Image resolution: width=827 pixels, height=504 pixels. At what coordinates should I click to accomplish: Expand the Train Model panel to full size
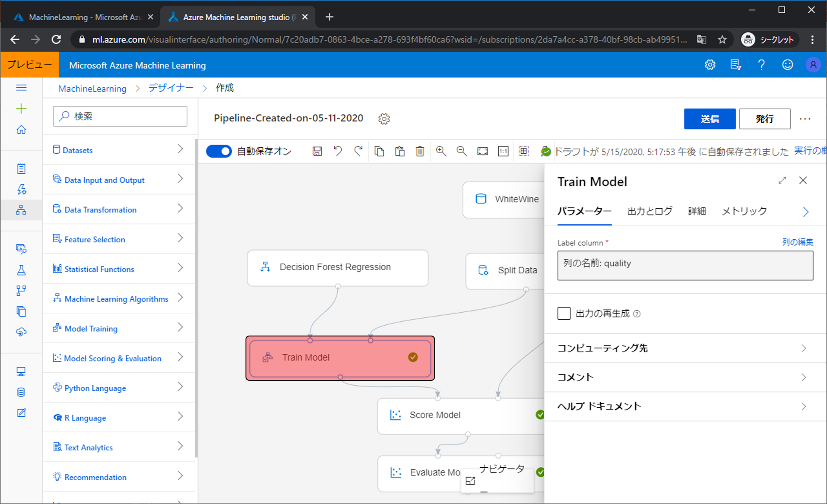point(782,181)
